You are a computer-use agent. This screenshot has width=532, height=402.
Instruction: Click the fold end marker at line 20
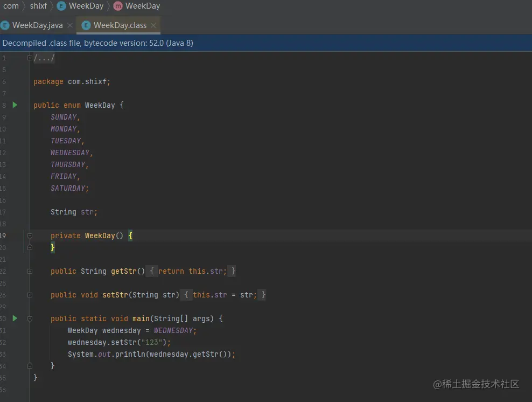coord(30,247)
